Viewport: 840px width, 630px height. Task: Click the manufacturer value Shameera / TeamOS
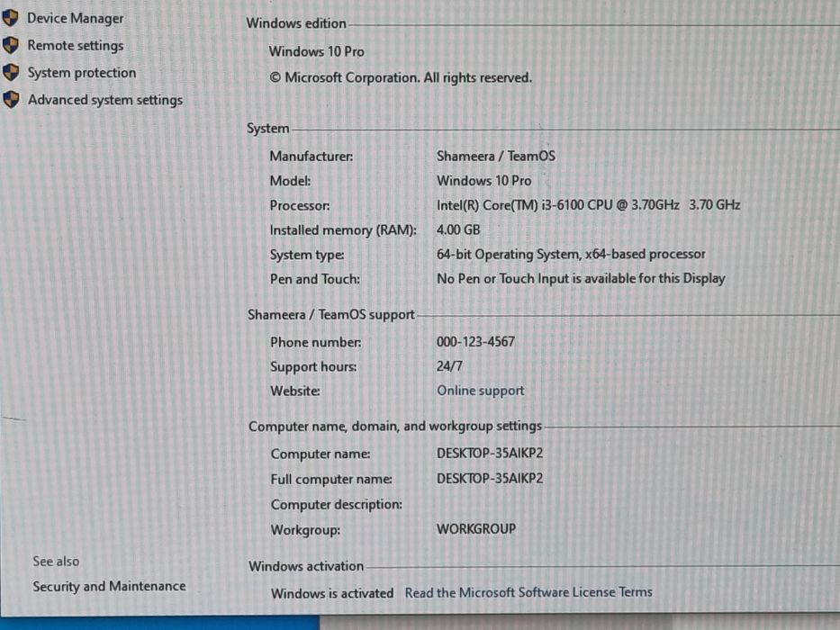496,156
